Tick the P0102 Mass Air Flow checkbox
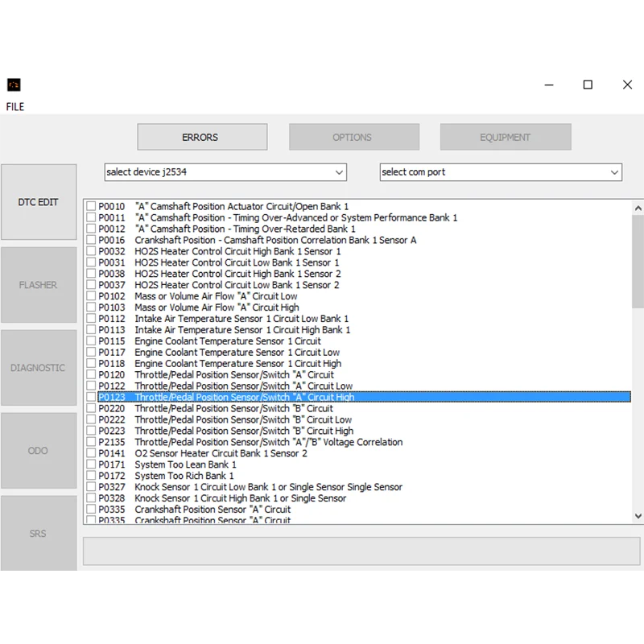The width and height of the screenshot is (644, 644). coord(91,296)
